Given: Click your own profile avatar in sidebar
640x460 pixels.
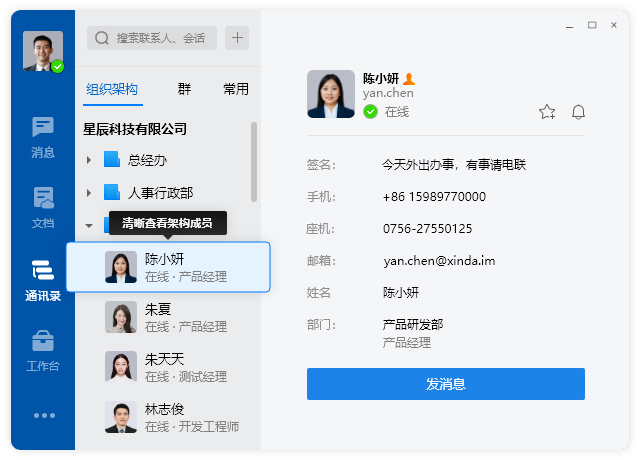Looking at the screenshot, I should click(x=43, y=51).
